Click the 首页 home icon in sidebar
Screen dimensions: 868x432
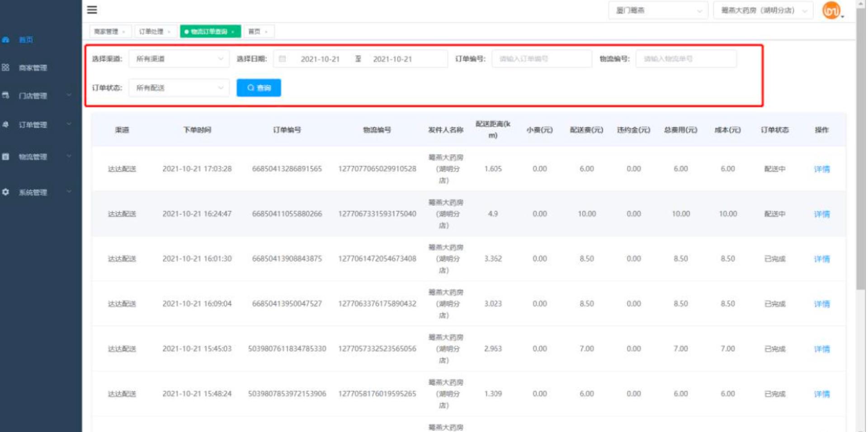tap(6, 40)
